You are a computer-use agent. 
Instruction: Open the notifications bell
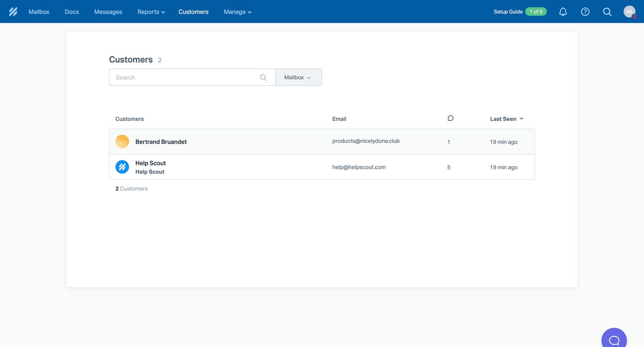pos(563,12)
